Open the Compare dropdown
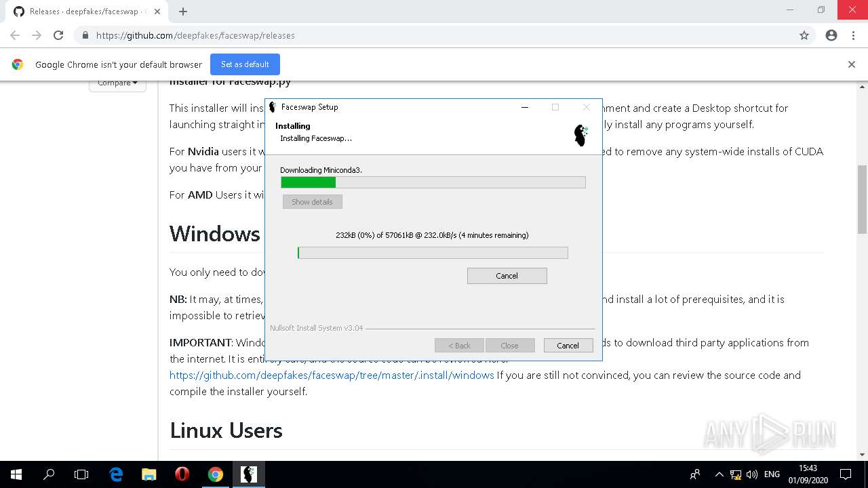This screenshot has width=868, height=488. coord(117,83)
